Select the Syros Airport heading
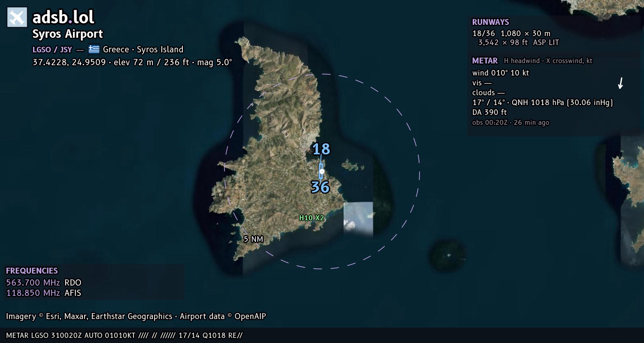Screen dimensions: 644x343 click(x=68, y=34)
